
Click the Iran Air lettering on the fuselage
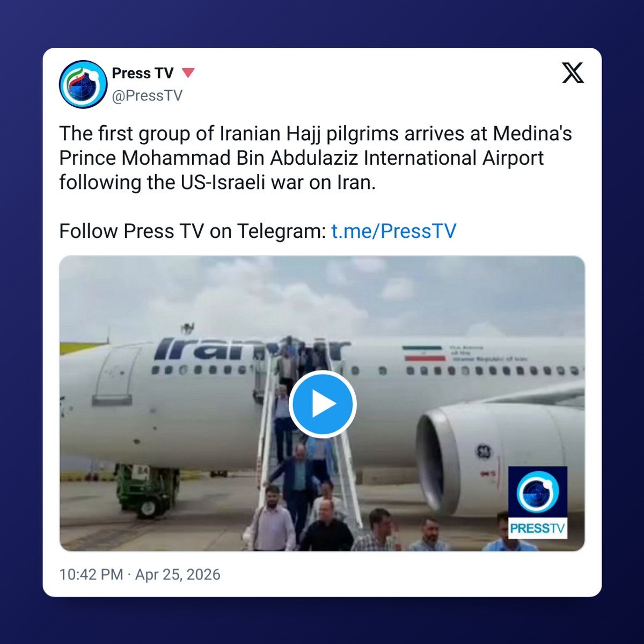click(x=252, y=349)
